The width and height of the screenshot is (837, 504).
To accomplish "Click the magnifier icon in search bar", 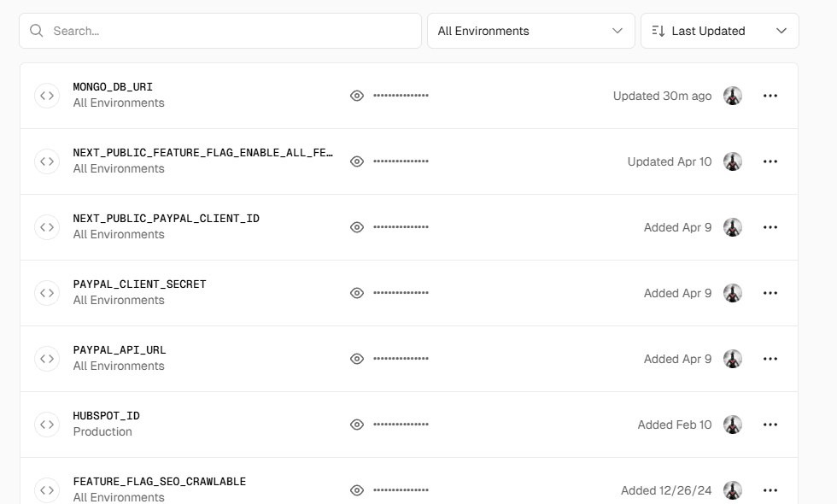I will tap(37, 31).
